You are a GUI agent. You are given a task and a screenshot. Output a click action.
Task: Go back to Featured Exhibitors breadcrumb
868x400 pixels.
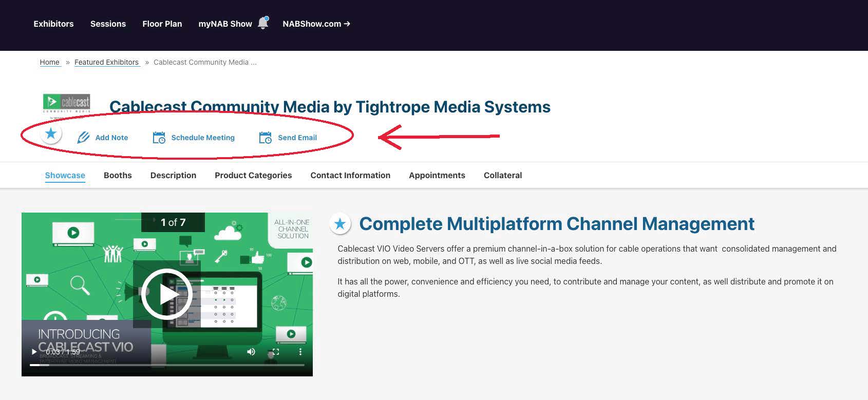tap(107, 62)
